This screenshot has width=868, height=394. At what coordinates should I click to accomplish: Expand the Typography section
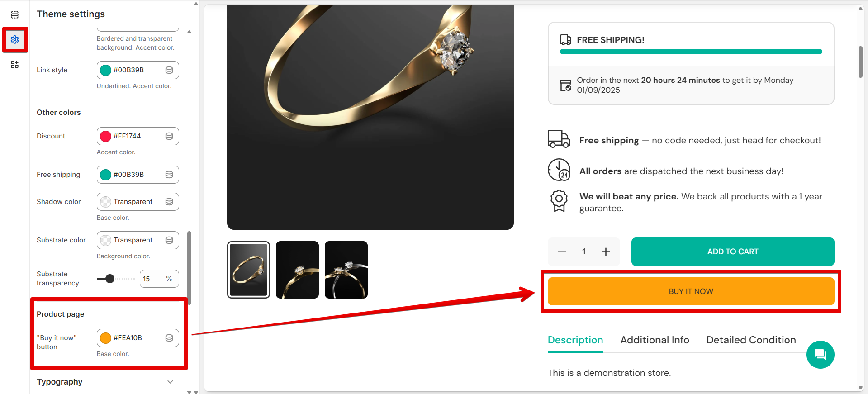pyautogui.click(x=170, y=382)
